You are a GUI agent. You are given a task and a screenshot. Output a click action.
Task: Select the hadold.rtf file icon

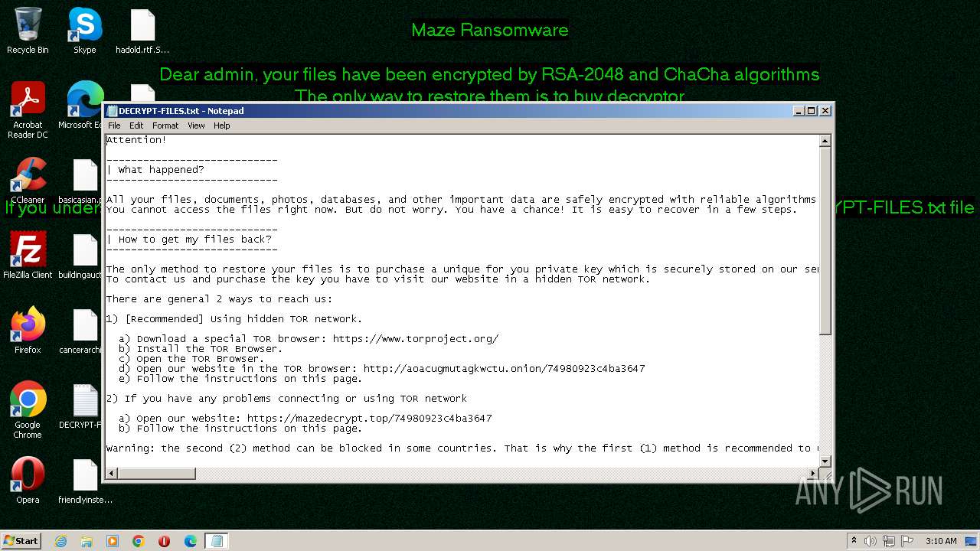(142, 31)
